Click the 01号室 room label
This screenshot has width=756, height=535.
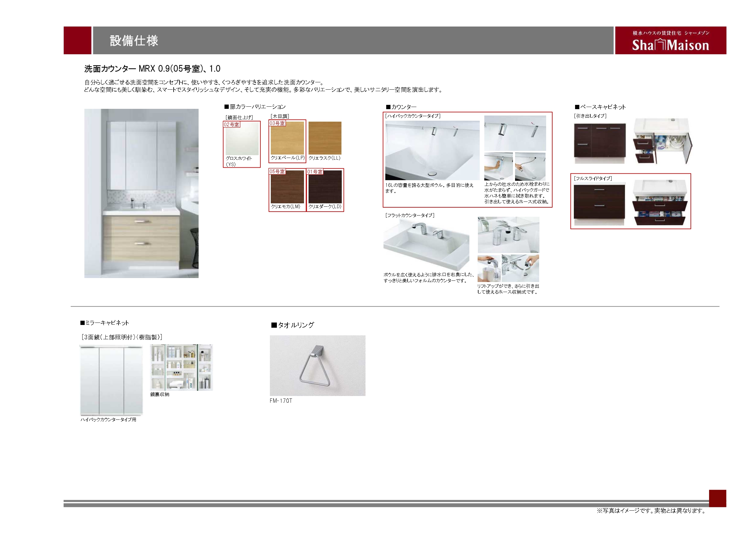315,172
